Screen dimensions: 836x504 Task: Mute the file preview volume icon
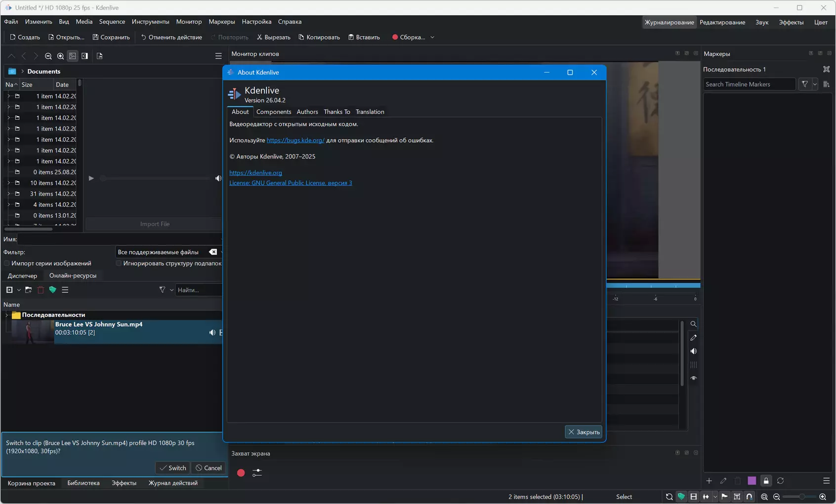point(218,178)
